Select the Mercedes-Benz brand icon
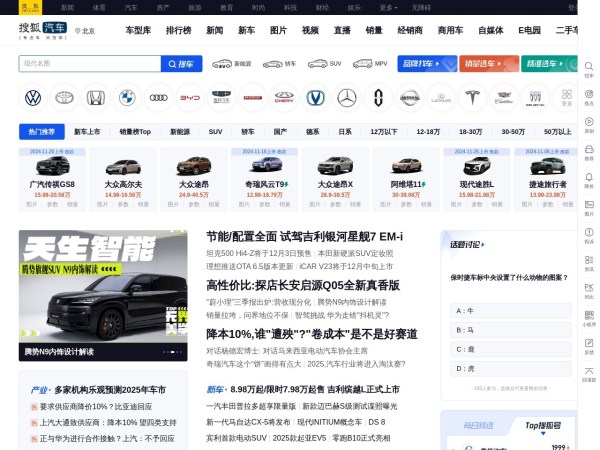The height and width of the screenshot is (450, 600). point(347,98)
